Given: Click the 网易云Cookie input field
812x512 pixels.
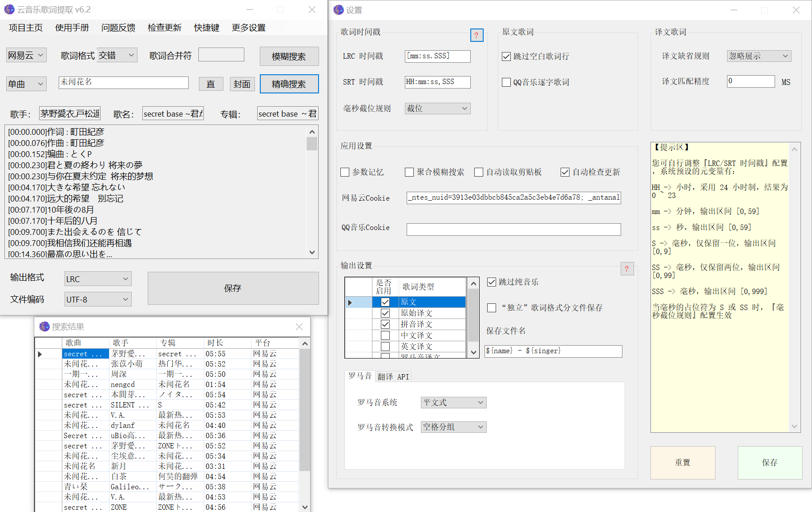Looking at the screenshot, I should click(514, 198).
